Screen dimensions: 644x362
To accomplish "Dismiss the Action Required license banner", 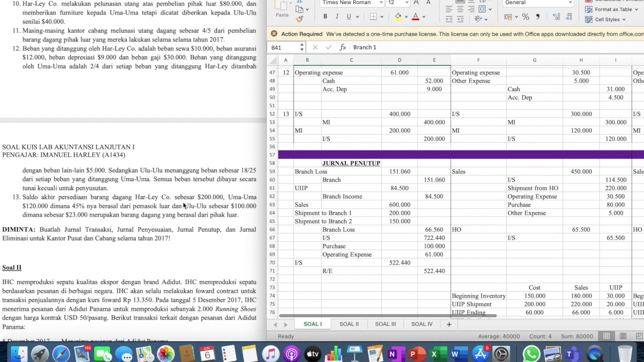I will [274, 34].
